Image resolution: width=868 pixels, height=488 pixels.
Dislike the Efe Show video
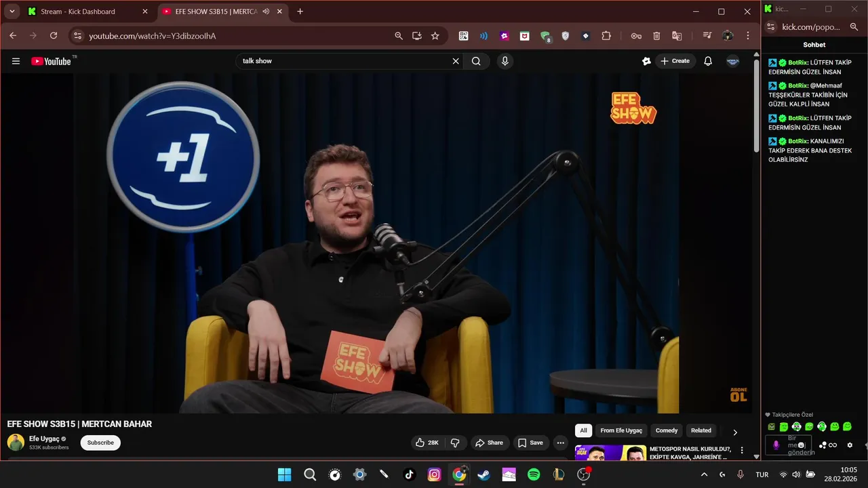455,443
